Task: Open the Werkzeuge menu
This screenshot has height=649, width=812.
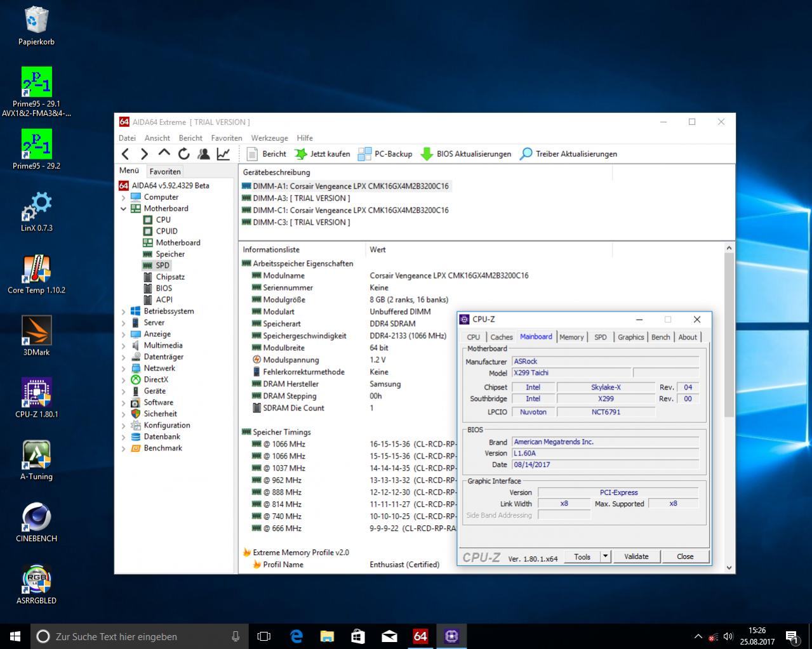Action: [269, 138]
